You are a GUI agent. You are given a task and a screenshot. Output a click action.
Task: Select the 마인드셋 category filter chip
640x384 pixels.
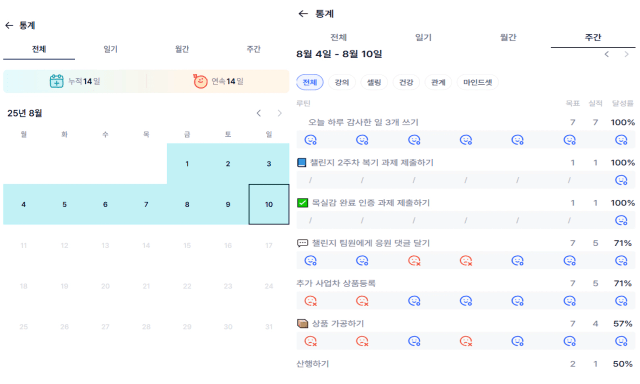pos(478,82)
